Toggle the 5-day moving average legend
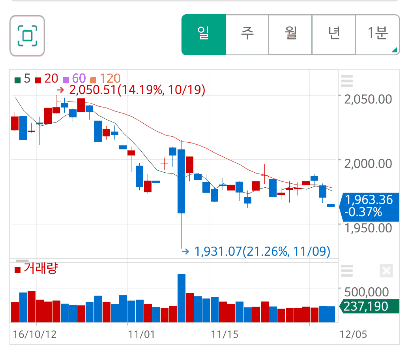The image size is (410, 360). [x=23, y=79]
